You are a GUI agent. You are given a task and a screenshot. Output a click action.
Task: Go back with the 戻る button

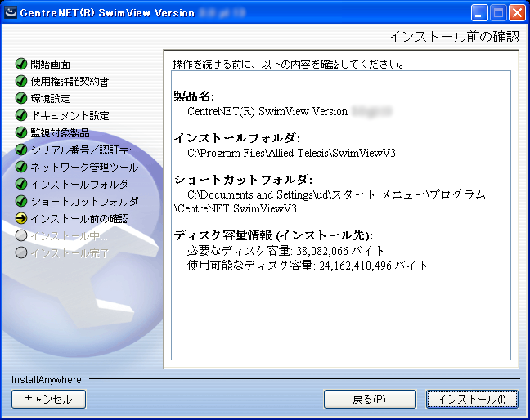[x=370, y=400]
